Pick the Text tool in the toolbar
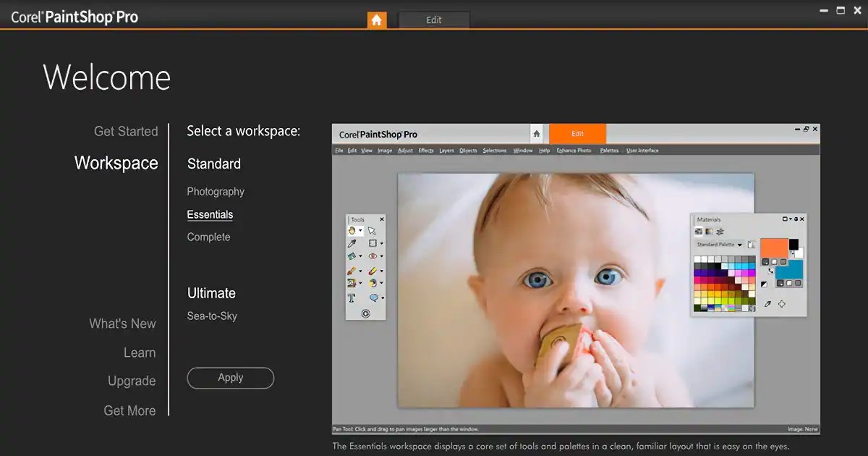The height and width of the screenshot is (456, 868). coord(352,297)
